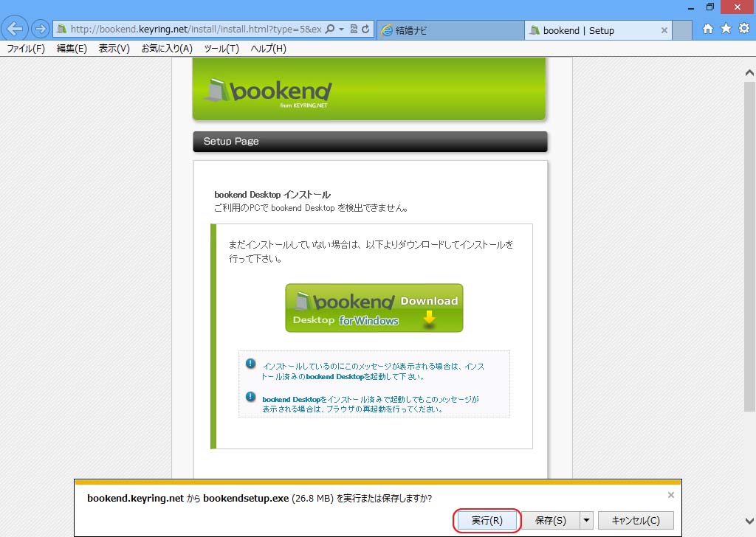Open the ファイル(F) menu
Image resolution: width=756 pixels, height=537 pixels.
[26, 49]
